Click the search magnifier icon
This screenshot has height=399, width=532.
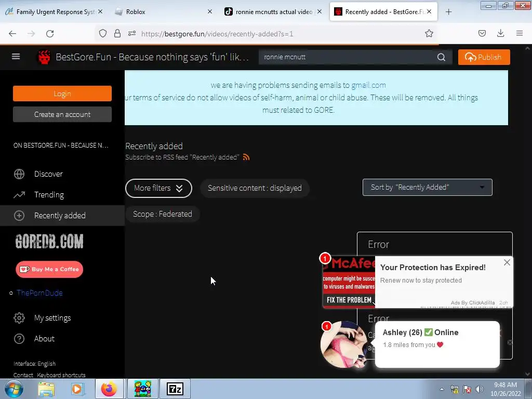click(441, 57)
